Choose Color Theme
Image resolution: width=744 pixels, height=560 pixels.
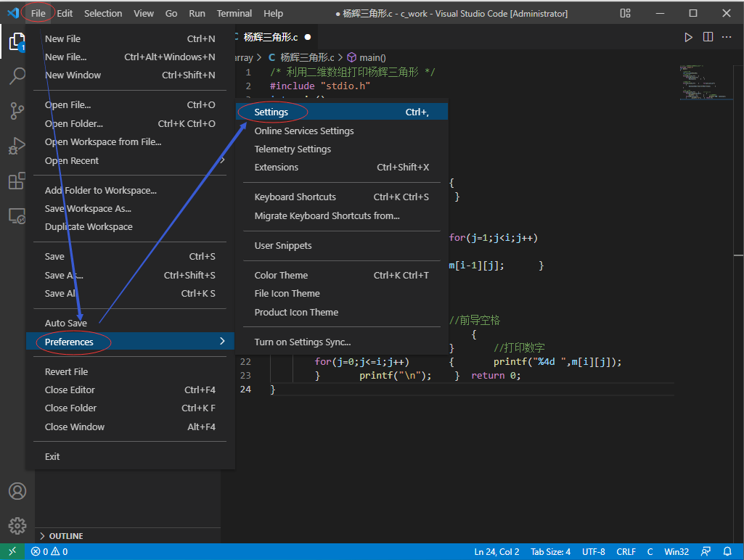click(342, 275)
